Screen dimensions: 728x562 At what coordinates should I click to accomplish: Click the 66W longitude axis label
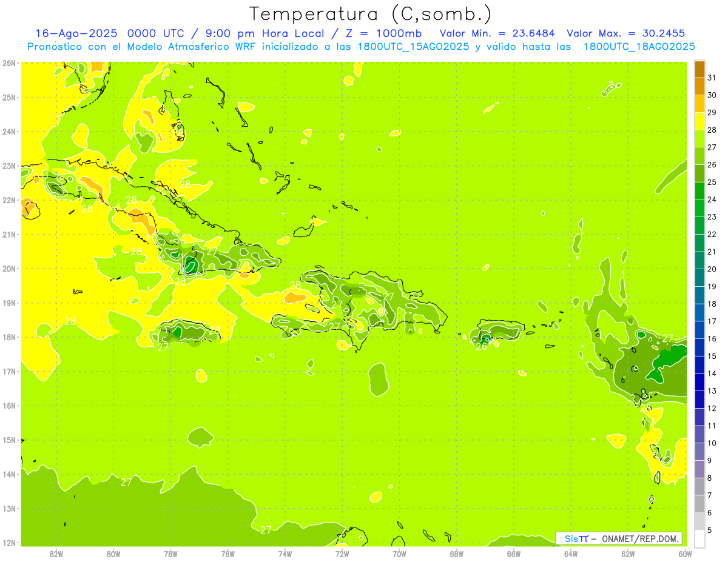tap(513, 554)
